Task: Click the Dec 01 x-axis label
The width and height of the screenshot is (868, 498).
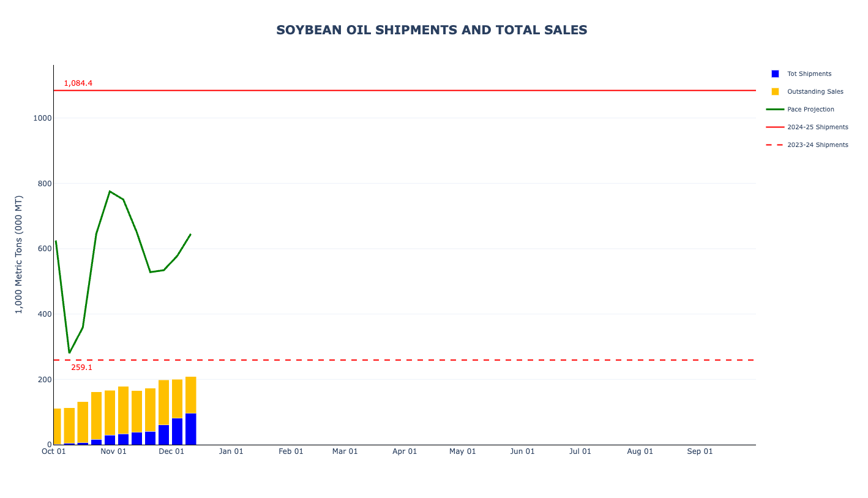Action: pyautogui.click(x=171, y=451)
